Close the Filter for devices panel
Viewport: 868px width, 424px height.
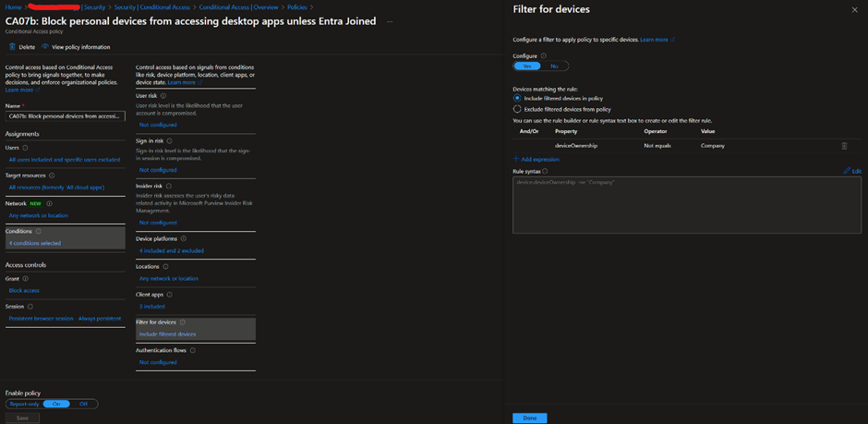coord(854,10)
